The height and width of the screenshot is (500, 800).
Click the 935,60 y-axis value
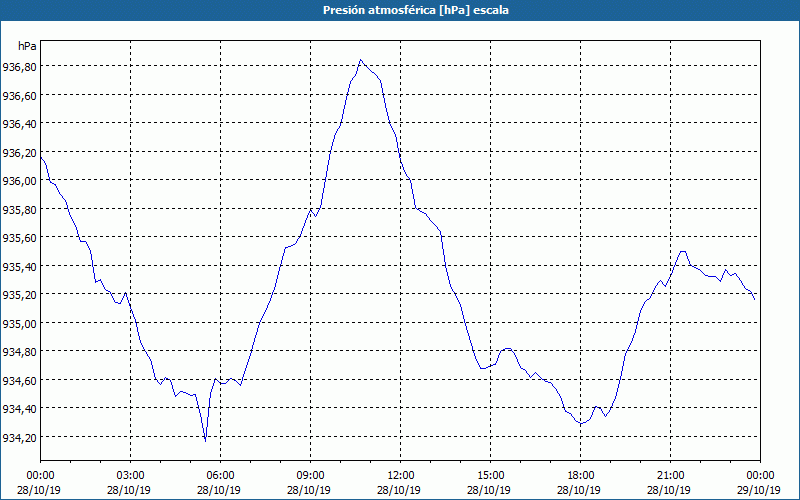(x=19, y=238)
